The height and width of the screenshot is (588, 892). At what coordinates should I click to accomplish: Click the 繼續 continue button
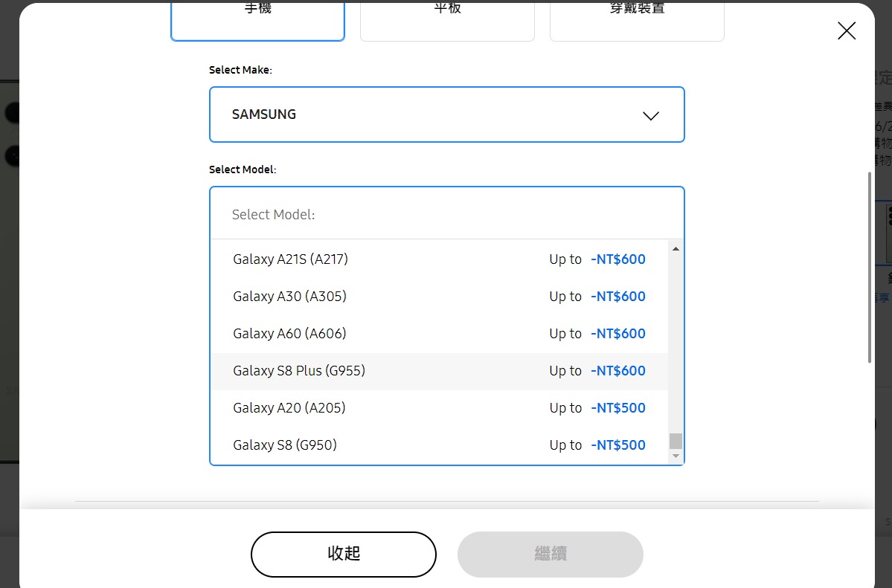[x=550, y=554]
